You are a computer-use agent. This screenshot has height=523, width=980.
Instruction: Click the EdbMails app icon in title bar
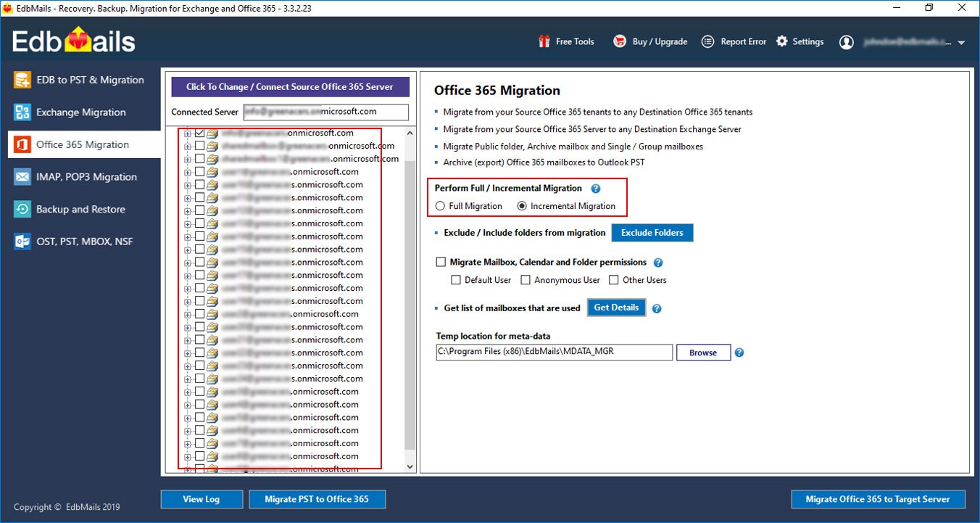8,7
